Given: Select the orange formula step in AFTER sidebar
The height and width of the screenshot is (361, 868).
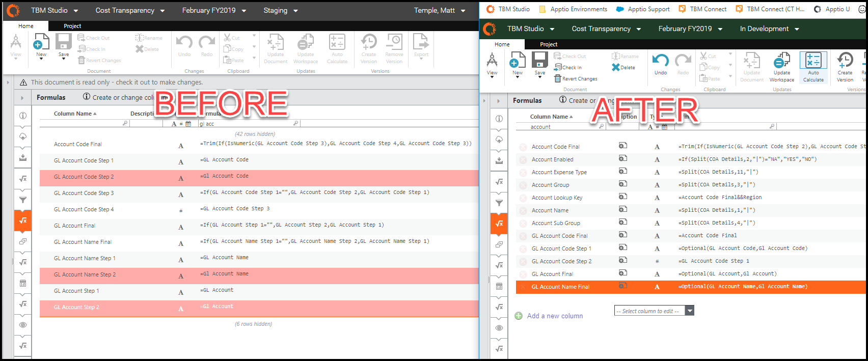Looking at the screenshot, I should (499, 224).
